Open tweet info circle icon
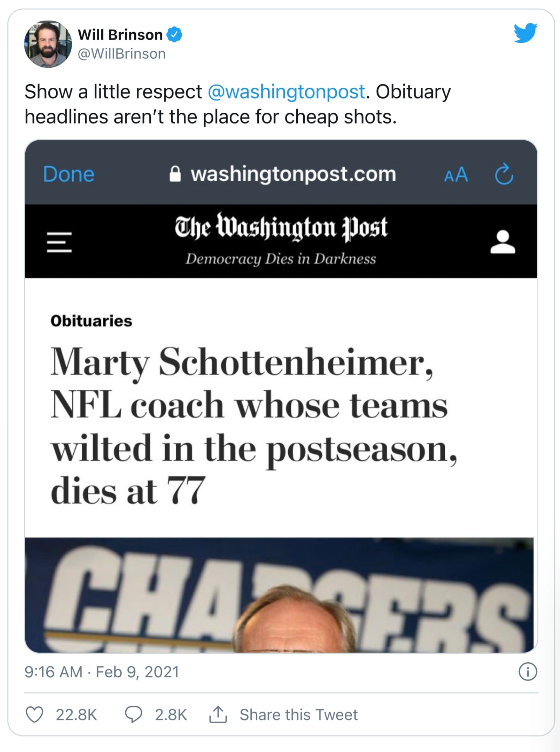The image size is (560, 752). click(x=527, y=672)
